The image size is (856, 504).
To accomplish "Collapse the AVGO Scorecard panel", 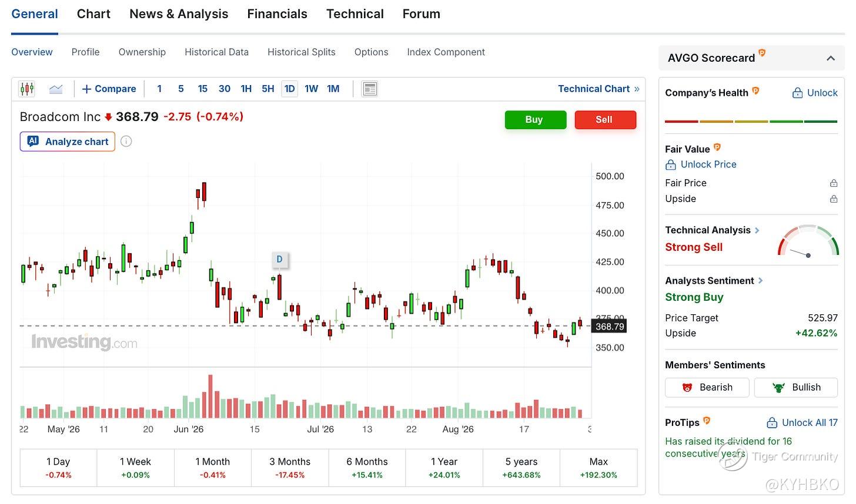I will click(831, 58).
